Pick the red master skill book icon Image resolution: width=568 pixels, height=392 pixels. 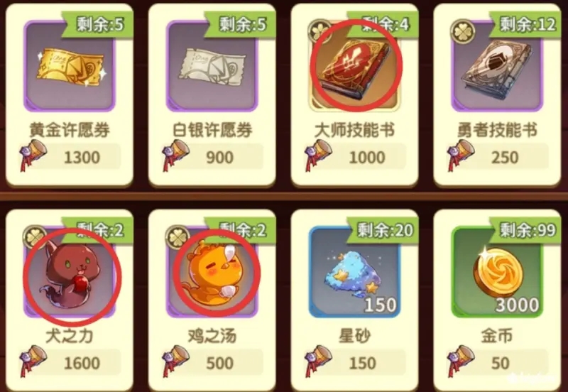click(354, 66)
